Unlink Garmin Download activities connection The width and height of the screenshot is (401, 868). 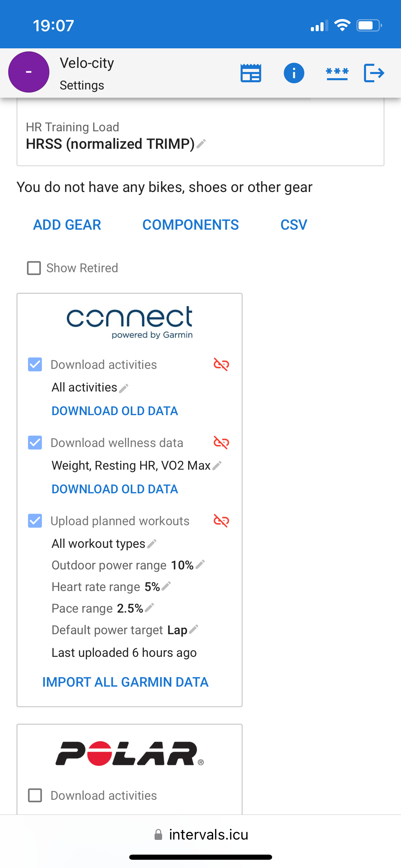(x=221, y=364)
